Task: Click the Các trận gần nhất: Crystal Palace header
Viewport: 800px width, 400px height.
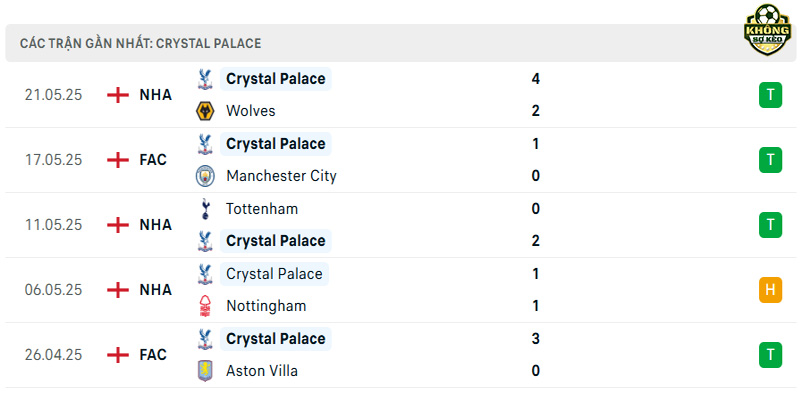Action: pyautogui.click(x=140, y=43)
